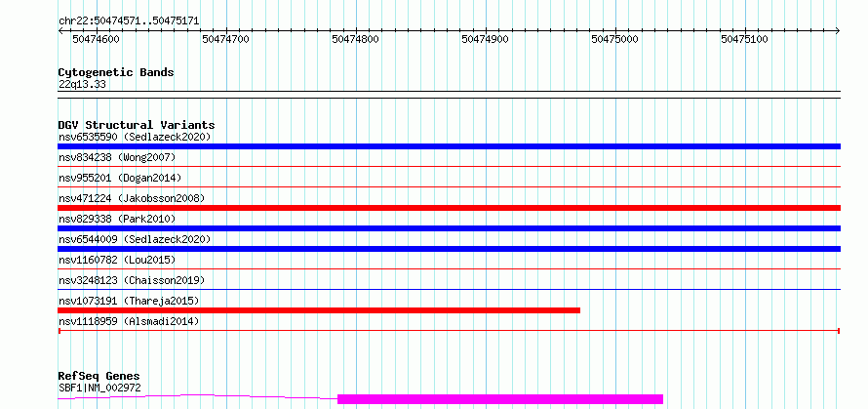The image size is (868, 409).
Task: Open variant nsv1073191 (Thareja2015) label
Action: (129, 301)
